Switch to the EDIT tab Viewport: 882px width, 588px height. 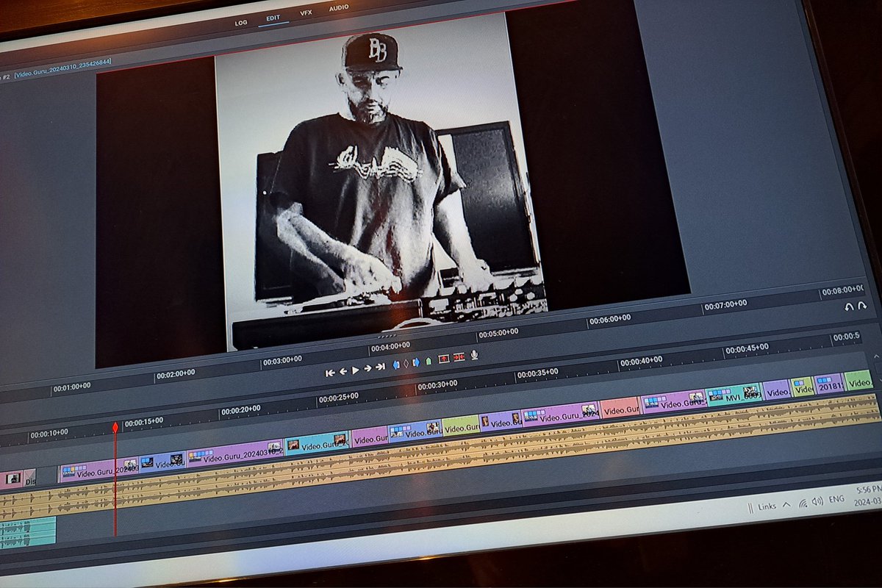point(273,17)
